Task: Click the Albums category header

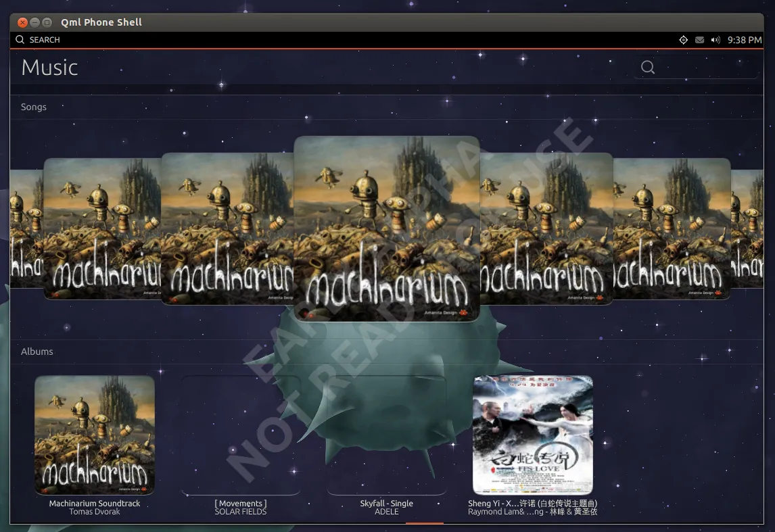Action: [37, 352]
